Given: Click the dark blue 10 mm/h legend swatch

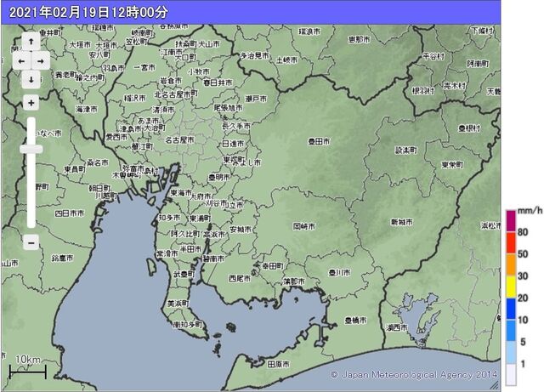Looking at the screenshot, I should [x=511, y=309].
